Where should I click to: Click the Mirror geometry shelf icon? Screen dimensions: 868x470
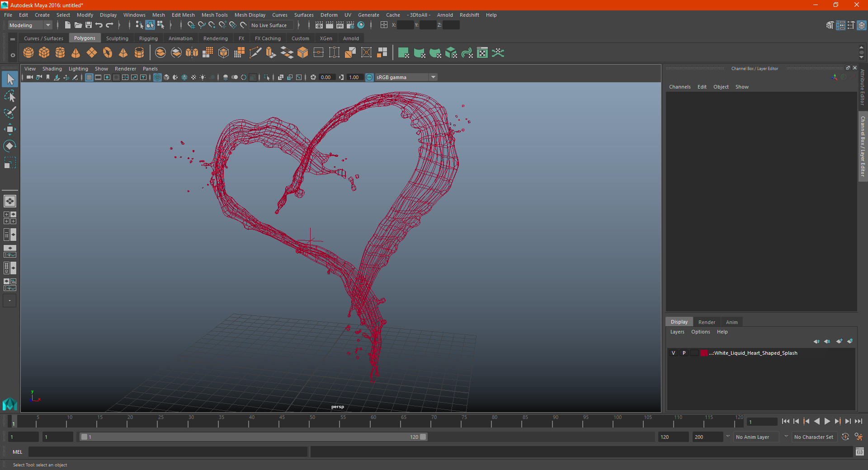192,53
